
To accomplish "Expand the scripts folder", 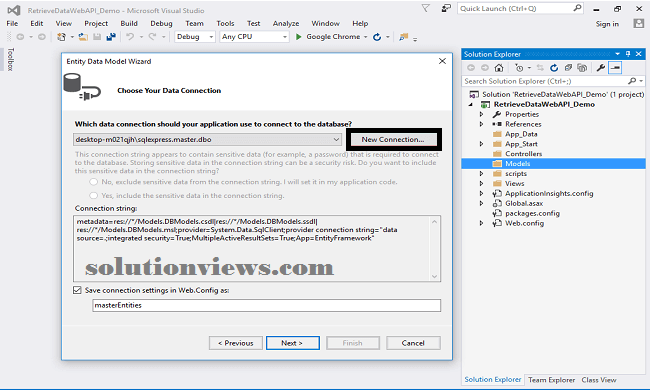I will tap(482, 174).
